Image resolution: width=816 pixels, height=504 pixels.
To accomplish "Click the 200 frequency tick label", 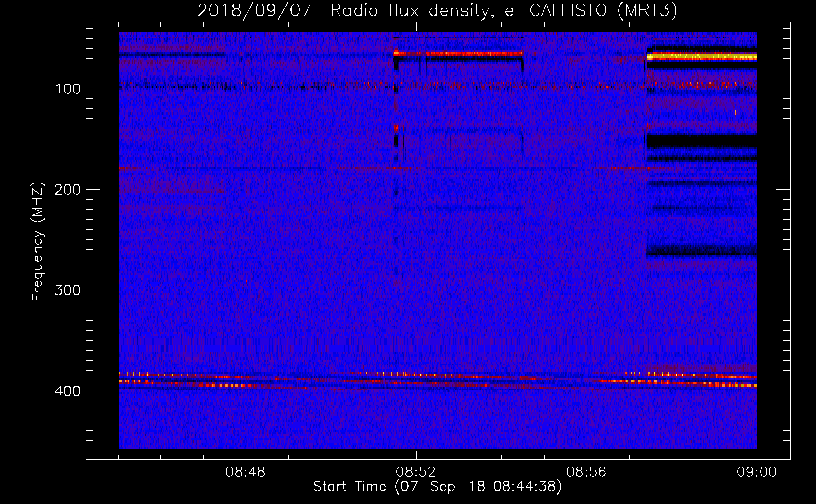I will [x=67, y=190].
